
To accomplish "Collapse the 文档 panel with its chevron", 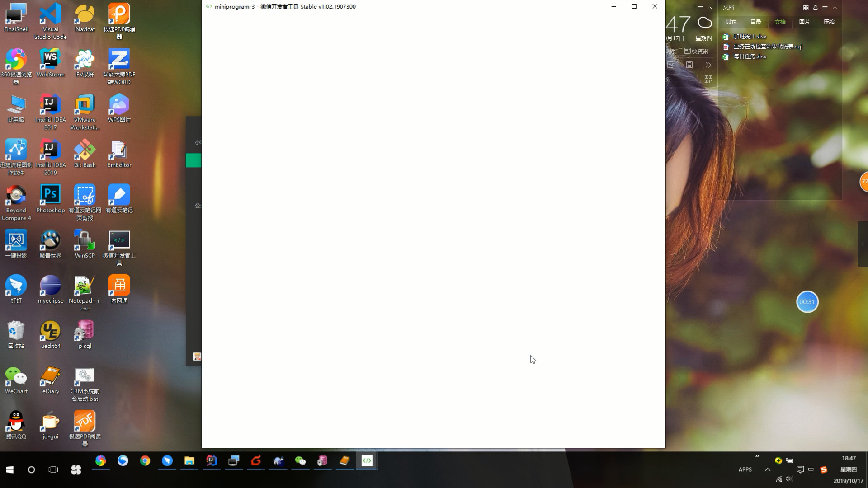I will tap(835, 8).
